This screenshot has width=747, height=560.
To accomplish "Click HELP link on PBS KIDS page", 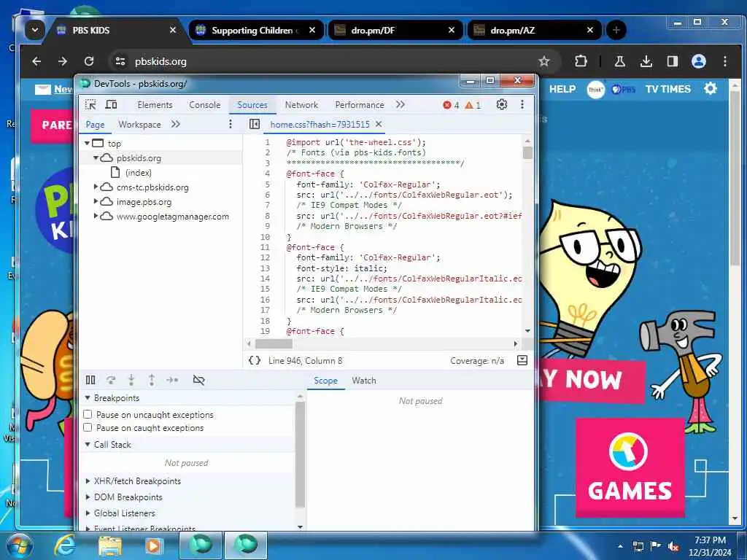I will click(562, 89).
